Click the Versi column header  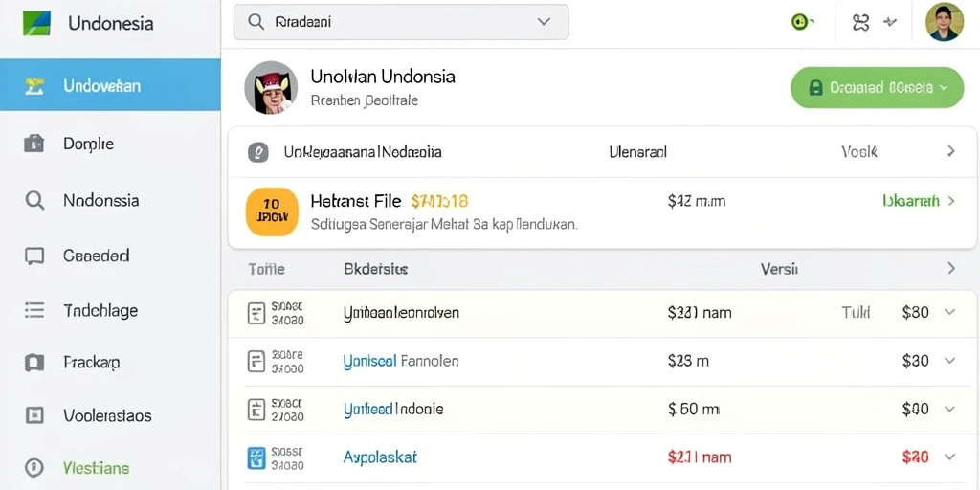coord(779,269)
